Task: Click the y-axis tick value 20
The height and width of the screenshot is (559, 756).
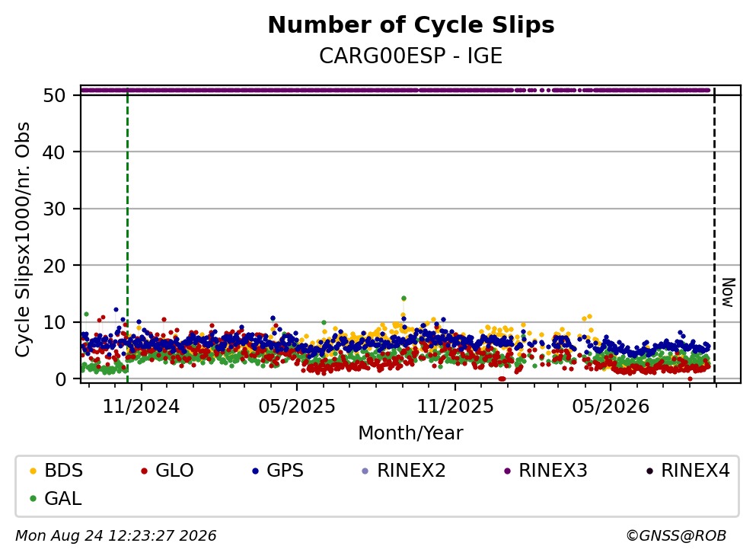Action: pos(55,266)
